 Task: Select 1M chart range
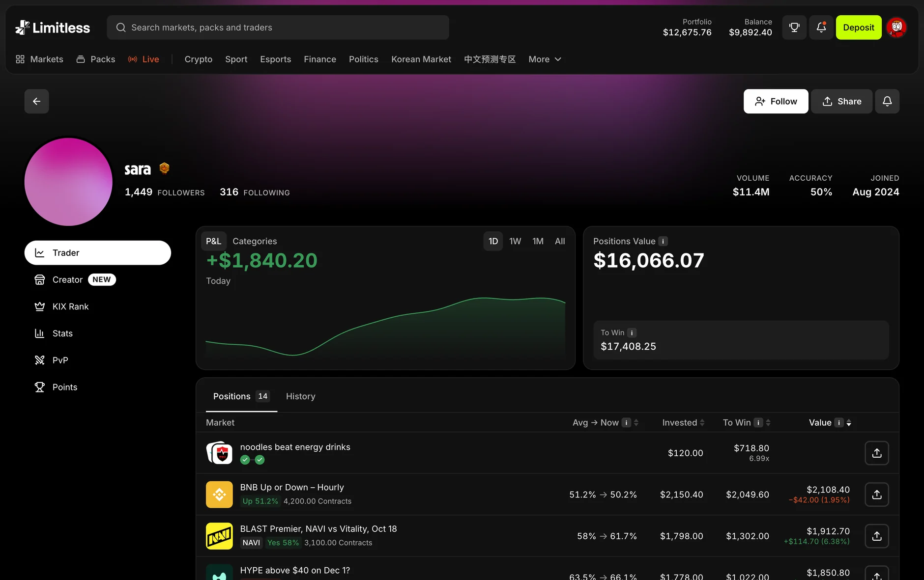tap(538, 241)
